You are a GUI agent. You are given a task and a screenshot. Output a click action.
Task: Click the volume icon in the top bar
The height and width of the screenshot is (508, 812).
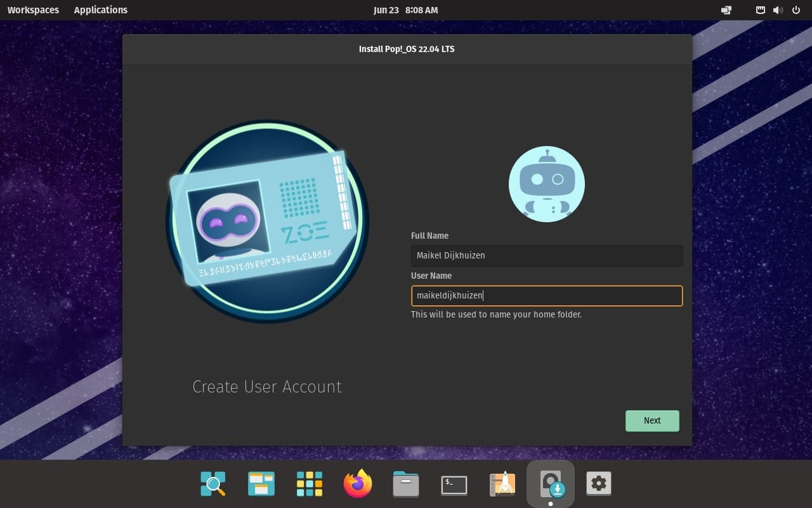tap(777, 10)
